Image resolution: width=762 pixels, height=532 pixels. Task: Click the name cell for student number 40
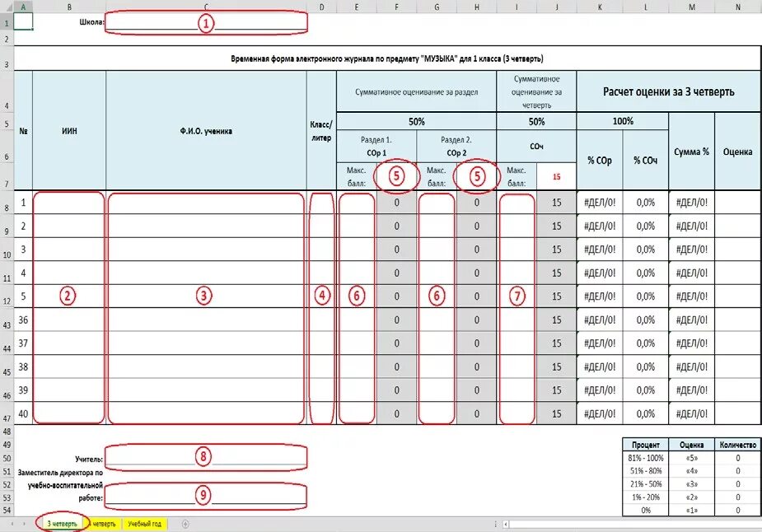pos(206,414)
